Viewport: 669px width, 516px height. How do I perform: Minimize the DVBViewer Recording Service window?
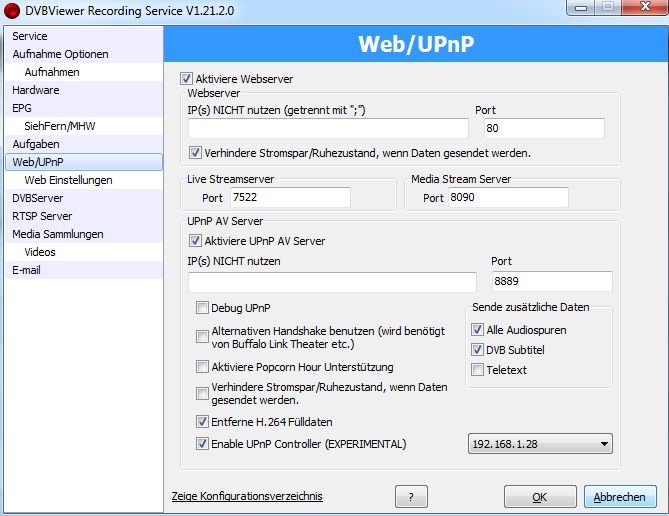tap(581, 8)
